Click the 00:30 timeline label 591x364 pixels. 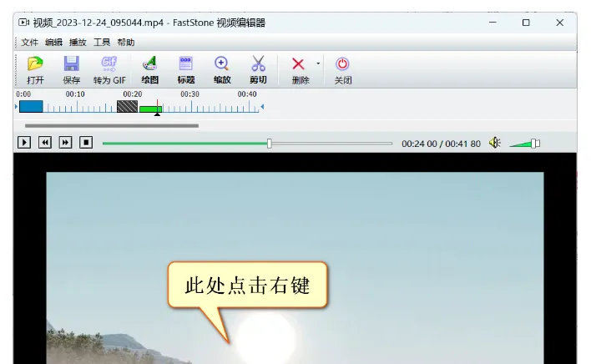tap(189, 94)
